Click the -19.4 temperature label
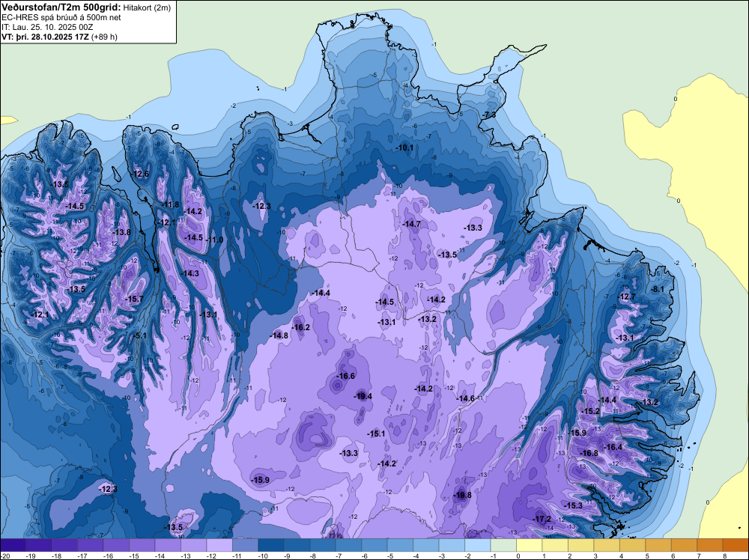Screen dimensions: 749x560 [x=363, y=396]
